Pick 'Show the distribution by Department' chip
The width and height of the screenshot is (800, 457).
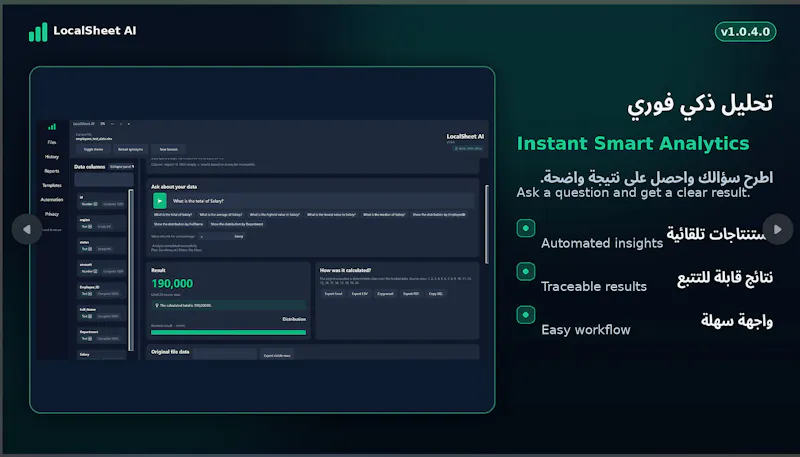pyautogui.click(x=237, y=224)
